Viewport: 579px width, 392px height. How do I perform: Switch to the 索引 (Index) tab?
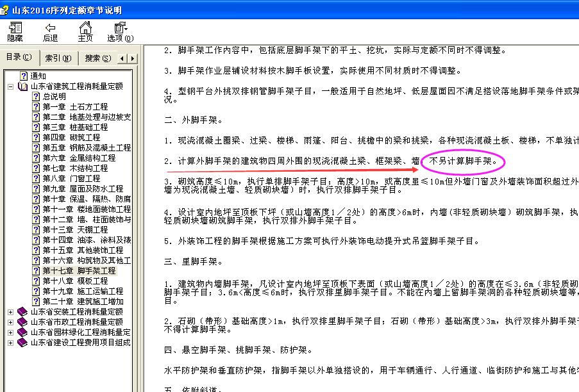click(58, 58)
